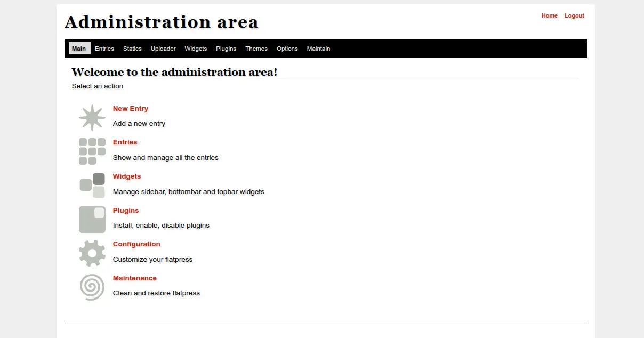Click the Logout link

tap(575, 16)
